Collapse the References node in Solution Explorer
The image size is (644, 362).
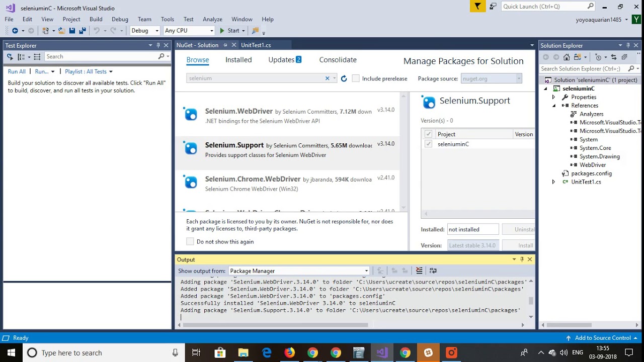pyautogui.click(x=553, y=106)
